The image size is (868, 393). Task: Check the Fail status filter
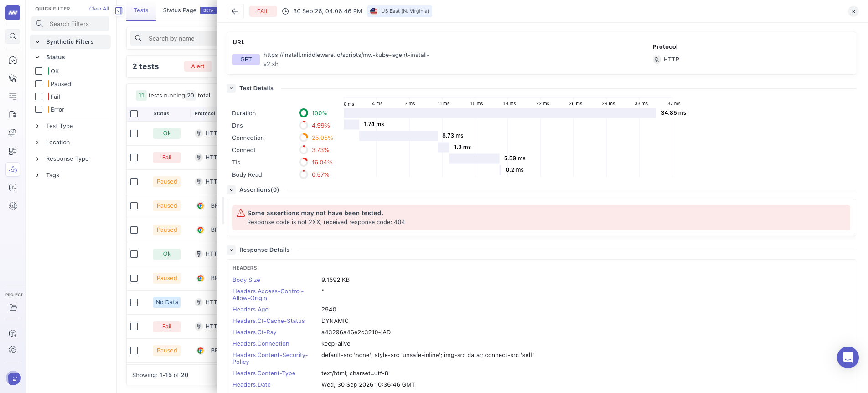39,97
